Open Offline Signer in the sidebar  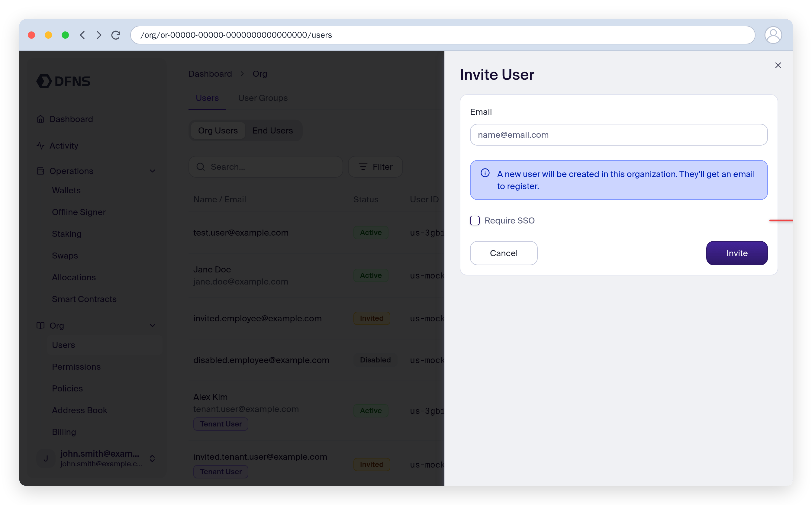79,212
